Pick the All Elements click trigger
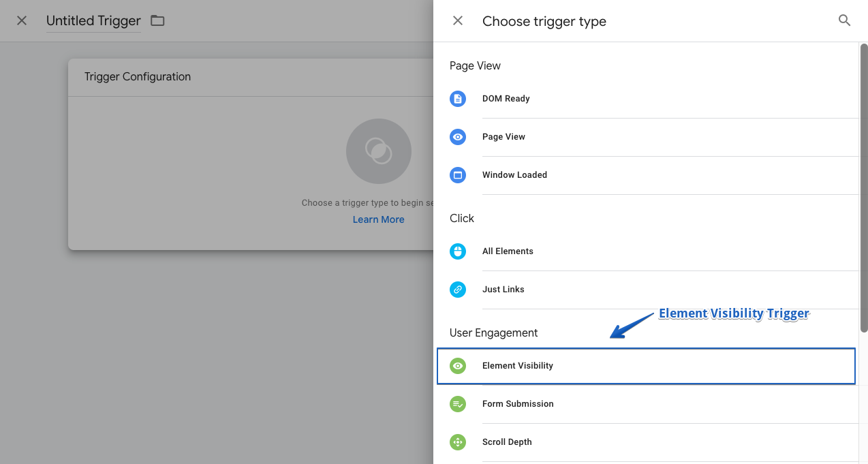Image resolution: width=868 pixels, height=464 pixels. point(508,251)
